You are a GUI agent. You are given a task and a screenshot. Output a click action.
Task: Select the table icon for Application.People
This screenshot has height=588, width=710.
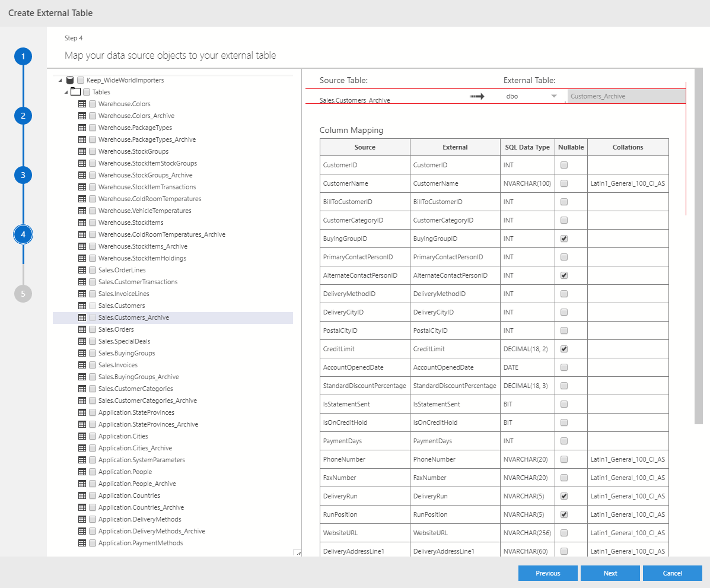click(x=82, y=472)
